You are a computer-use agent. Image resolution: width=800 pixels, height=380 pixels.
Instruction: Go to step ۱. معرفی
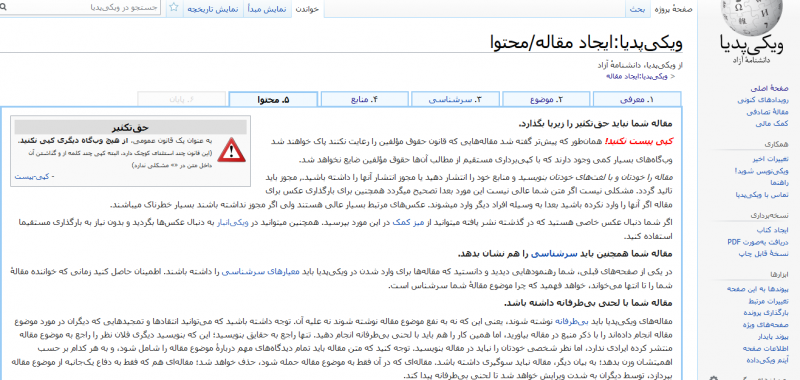637,99
